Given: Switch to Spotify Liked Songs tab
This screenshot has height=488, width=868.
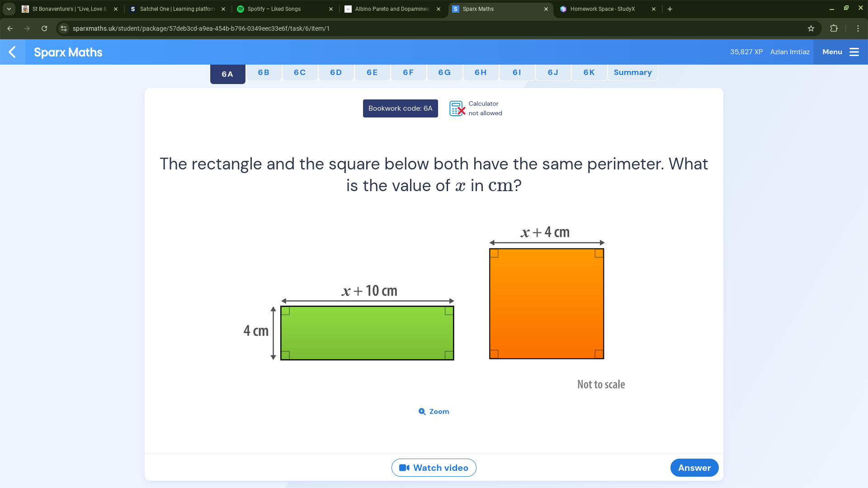Looking at the screenshot, I should [285, 9].
